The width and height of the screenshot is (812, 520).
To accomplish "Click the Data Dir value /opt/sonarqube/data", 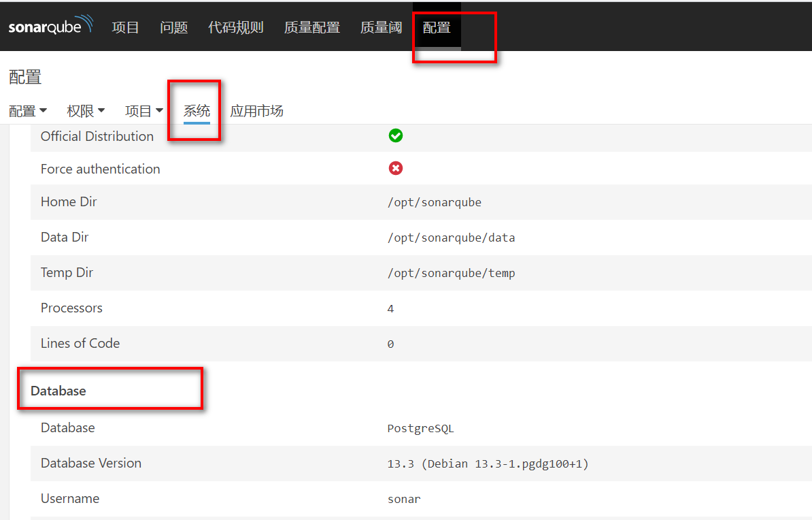I will pyautogui.click(x=451, y=238).
